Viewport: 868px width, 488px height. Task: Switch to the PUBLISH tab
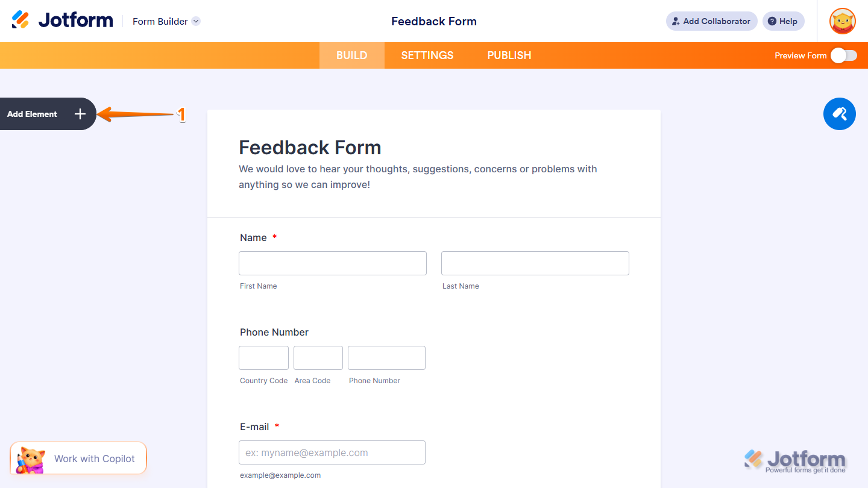(509, 55)
